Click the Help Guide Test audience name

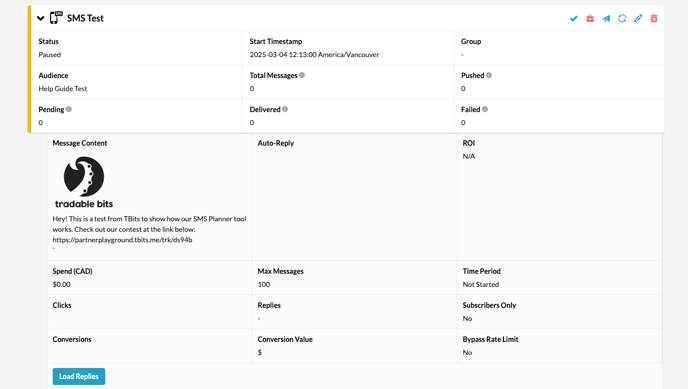pos(63,89)
